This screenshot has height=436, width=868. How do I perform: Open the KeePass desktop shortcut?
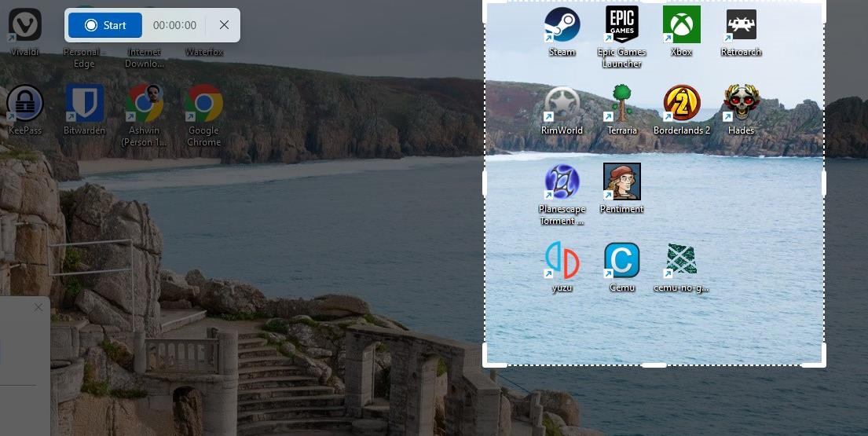[x=25, y=103]
